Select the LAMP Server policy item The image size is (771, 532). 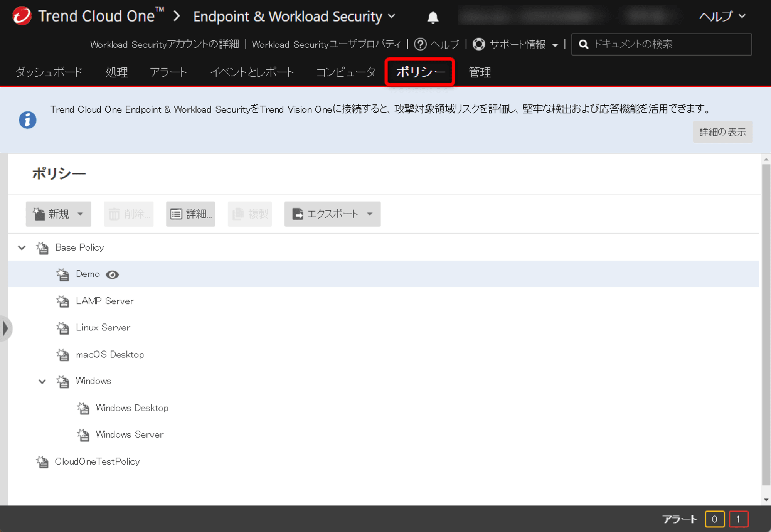[104, 301]
